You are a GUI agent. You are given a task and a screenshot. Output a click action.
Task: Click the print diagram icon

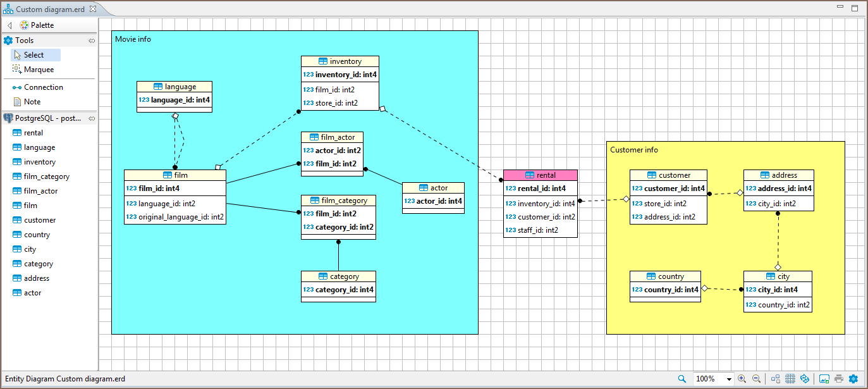coord(840,378)
